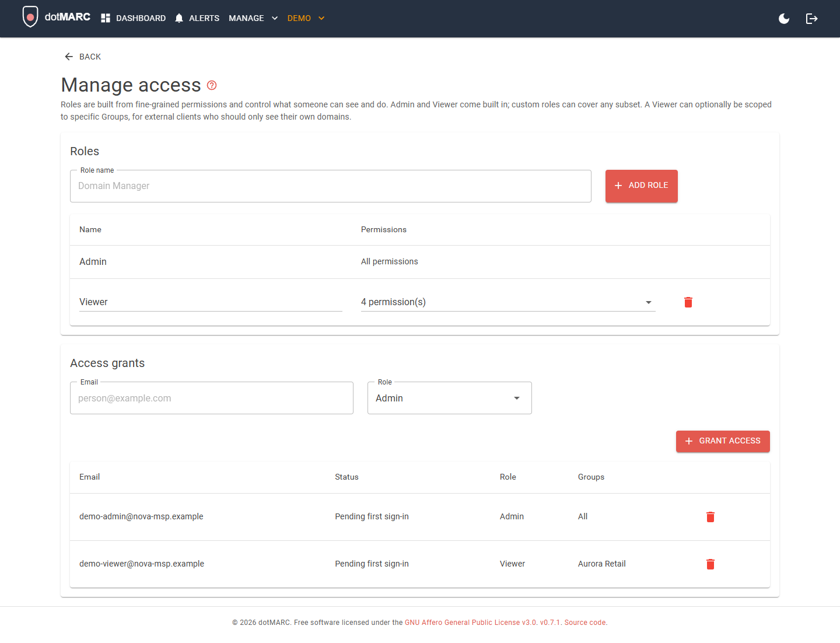Click the dotMARC shield logo
The image size is (840, 643).
[x=30, y=17]
